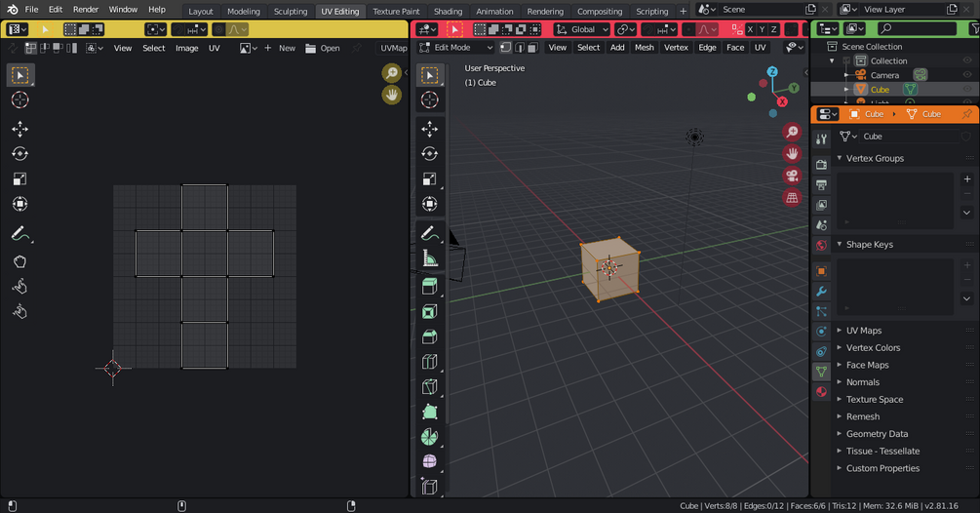Select the Spin tool
This screenshot has width=980, height=513.
(429, 436)
